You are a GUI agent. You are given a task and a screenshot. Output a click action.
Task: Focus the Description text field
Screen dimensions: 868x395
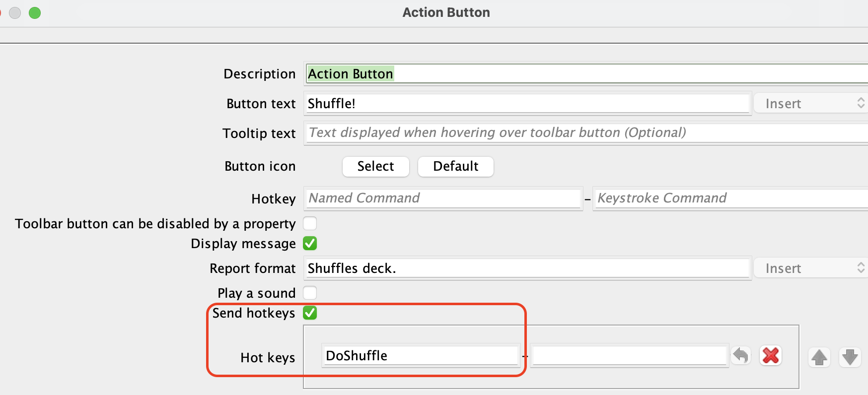(x=586, y=73)
